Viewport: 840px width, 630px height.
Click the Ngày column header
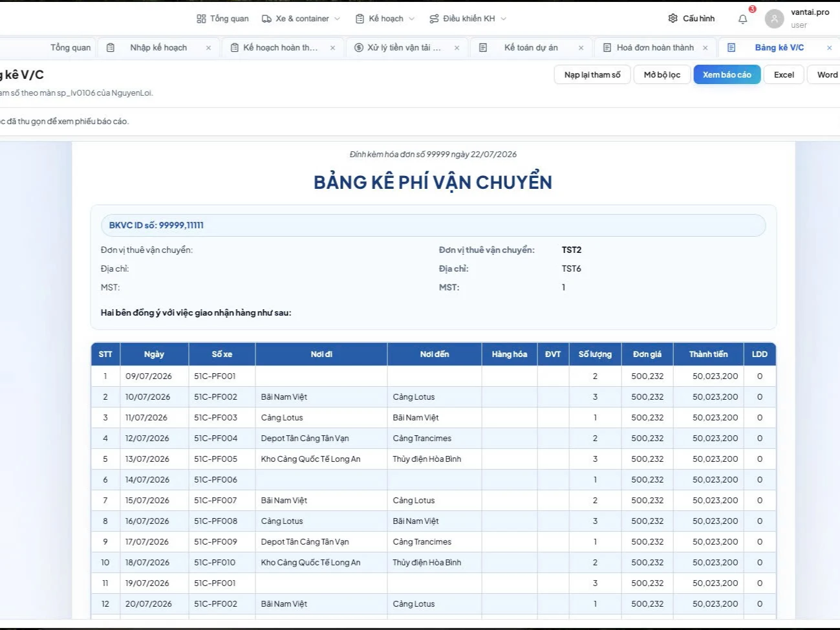click(154, 354)
